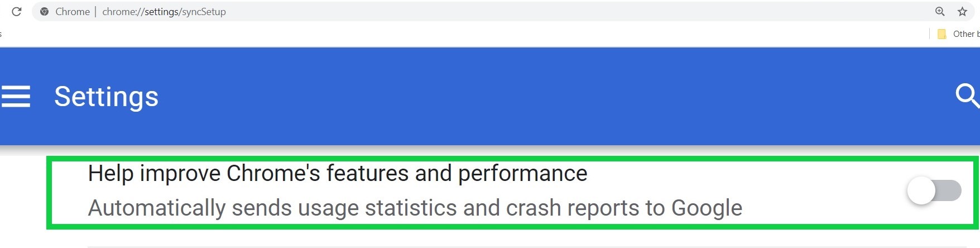Click the "Settings" header title
Viewport: 980px width, 248px height.
tap(106, 97)
